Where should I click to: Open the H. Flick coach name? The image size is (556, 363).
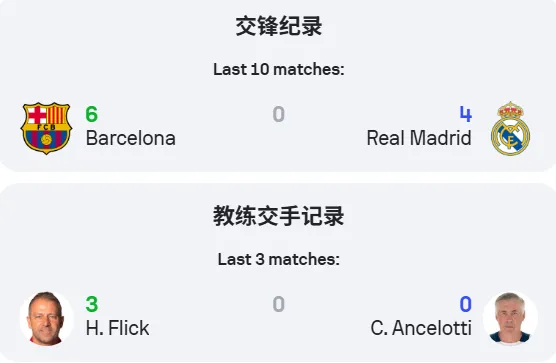117,328
